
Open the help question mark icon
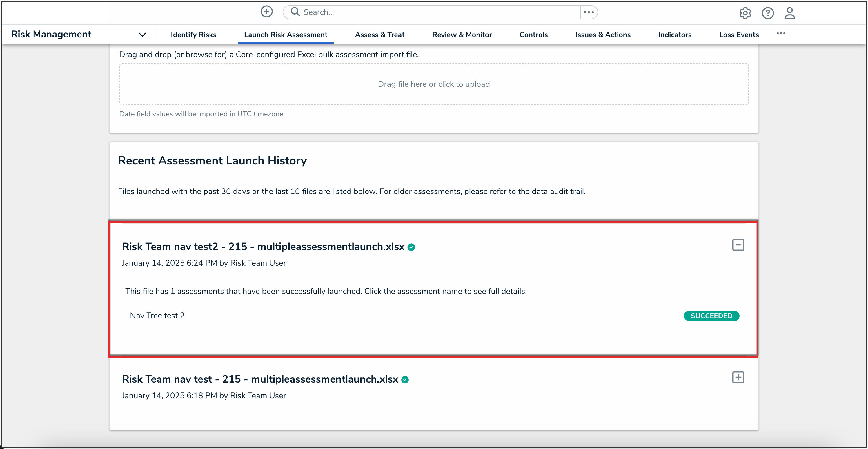pyautogui.click(x=768, y=13)
